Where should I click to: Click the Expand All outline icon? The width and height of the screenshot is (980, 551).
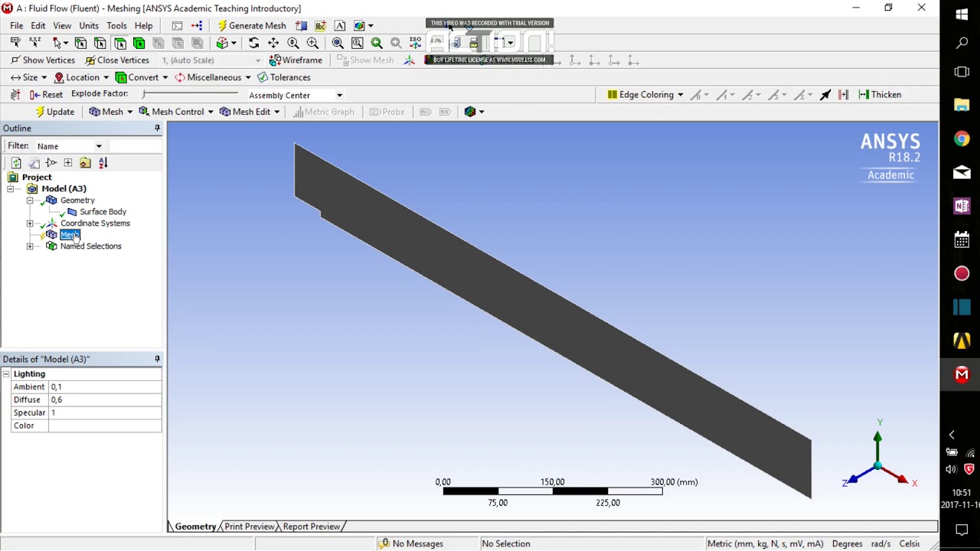click(x=68, y=163)
